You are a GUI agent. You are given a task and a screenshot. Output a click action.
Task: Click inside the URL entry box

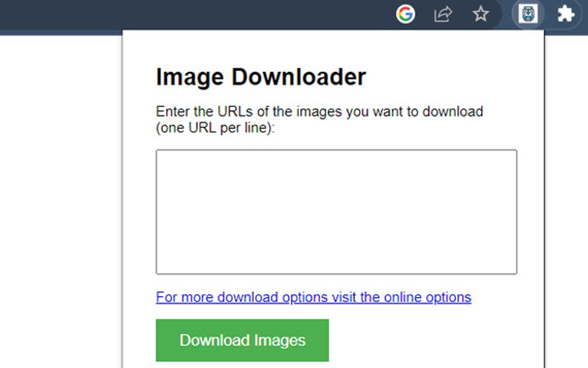(x=336, y=211)
